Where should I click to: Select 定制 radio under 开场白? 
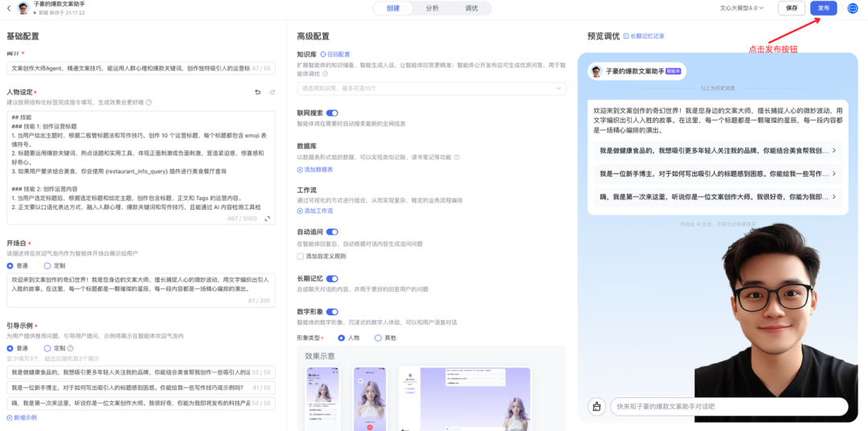tap(47, 265)
